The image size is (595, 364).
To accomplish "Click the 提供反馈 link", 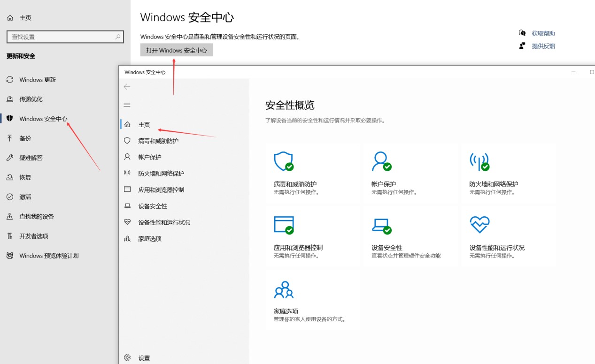I will [x=543, y=46].
